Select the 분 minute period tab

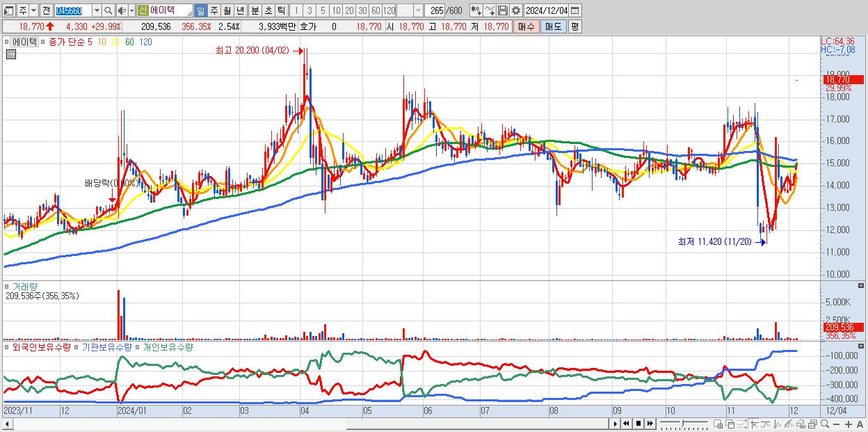point(255,10)
